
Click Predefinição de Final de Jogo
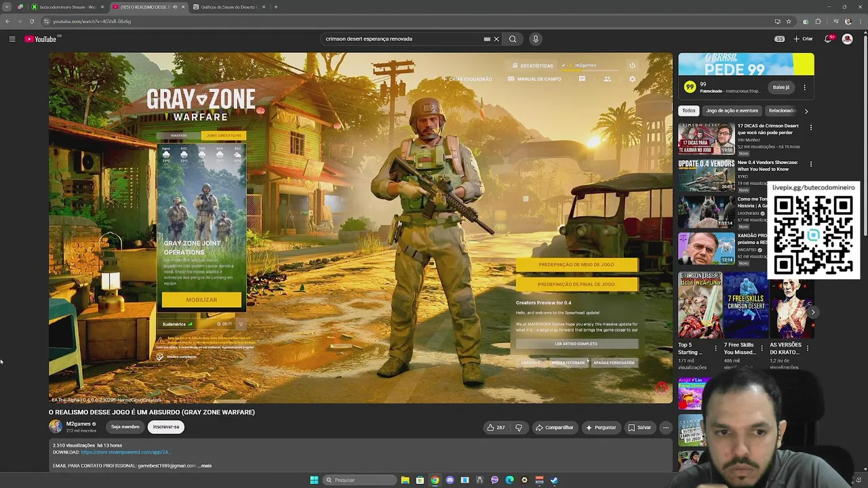576,285
